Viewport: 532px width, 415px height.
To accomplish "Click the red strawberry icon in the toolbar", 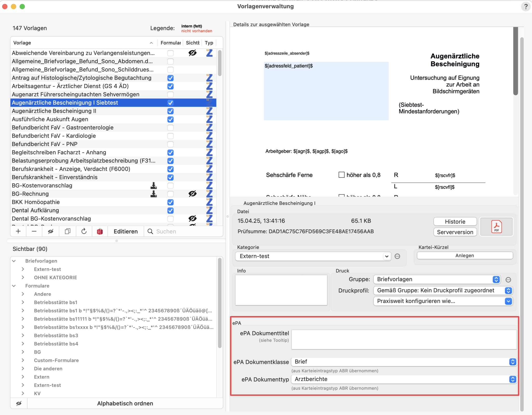I will 100,231.
